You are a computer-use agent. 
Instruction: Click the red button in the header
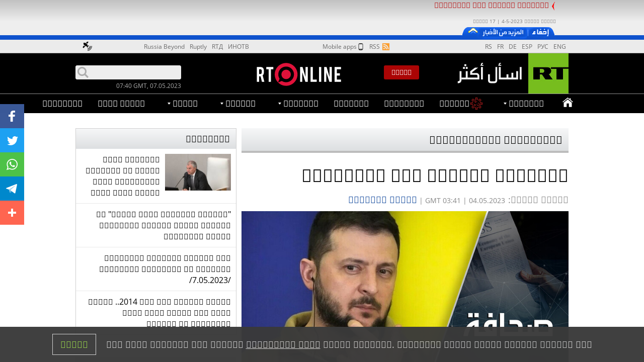point(401,72)
